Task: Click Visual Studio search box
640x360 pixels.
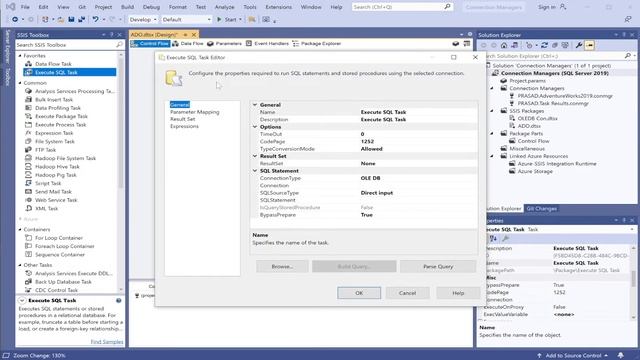Action: coord(402,7)
